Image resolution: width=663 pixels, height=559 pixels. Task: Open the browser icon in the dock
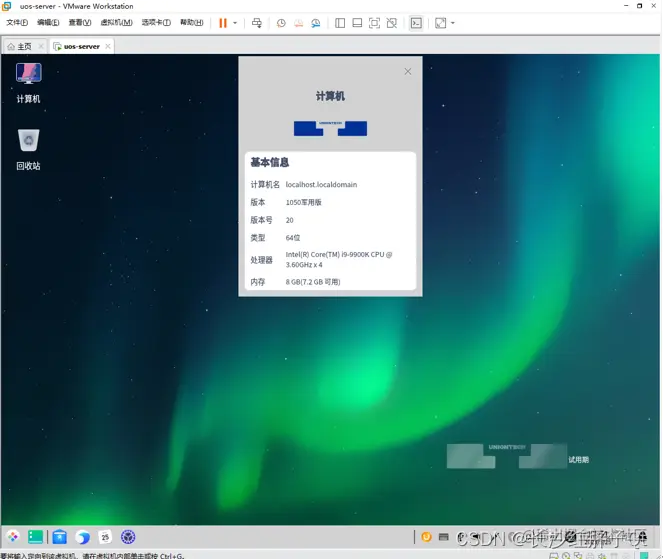pos(82,537)
